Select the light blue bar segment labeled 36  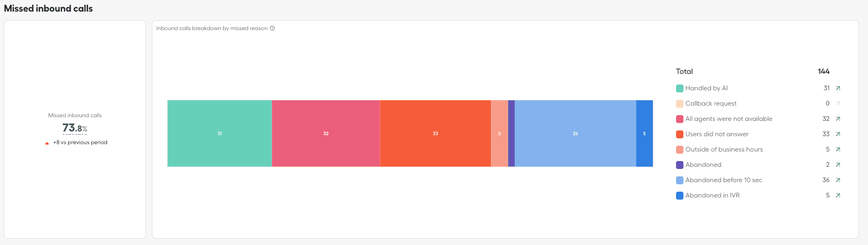[x=575, y=134]
